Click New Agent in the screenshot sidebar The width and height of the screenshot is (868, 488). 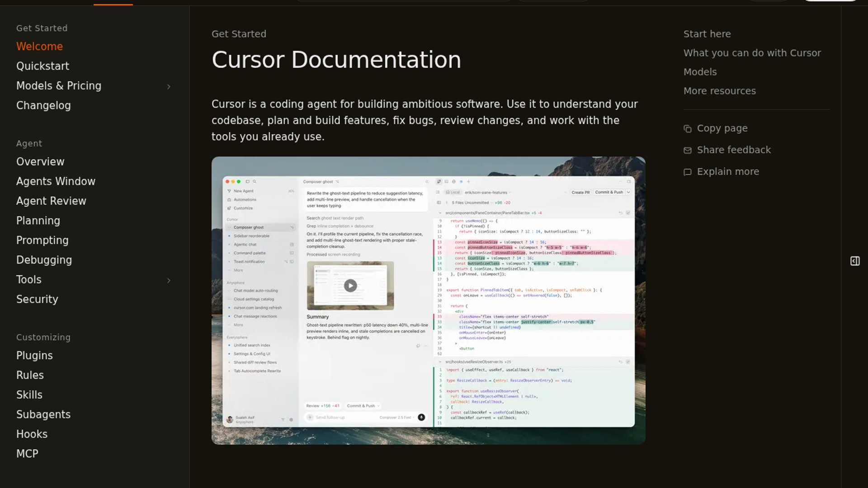(x=243, y=191)
